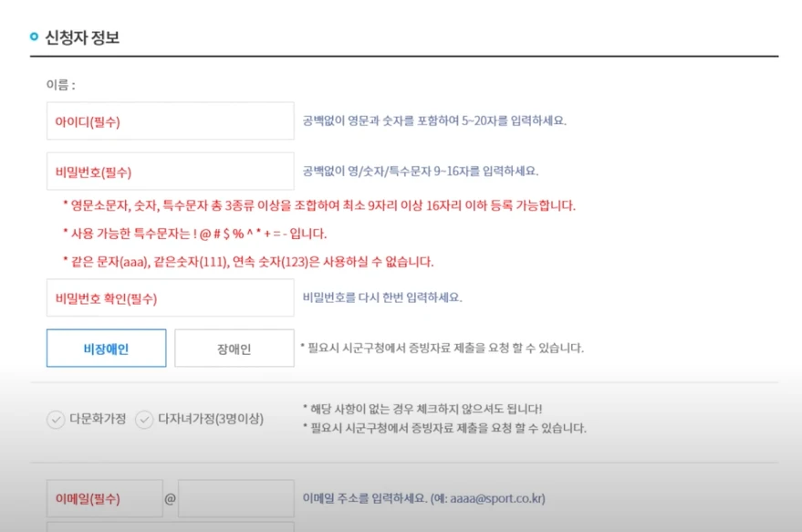
Task: Check the 다자녀가정(3명이상) checkbox
Action: click(144, 420)
